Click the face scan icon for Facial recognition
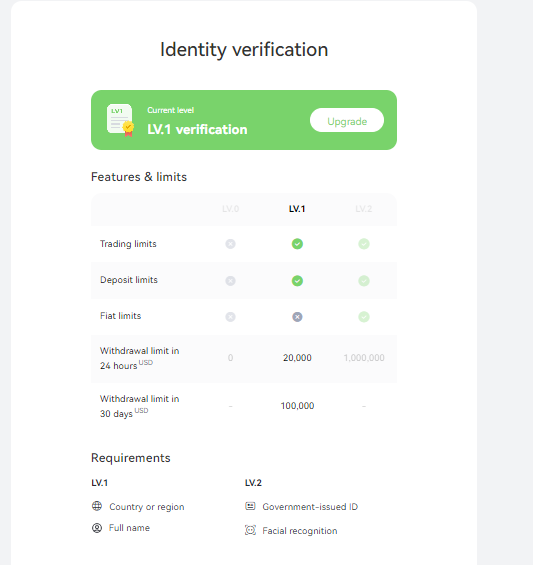The width and height of the screenshot is (533, 565). 250,530
